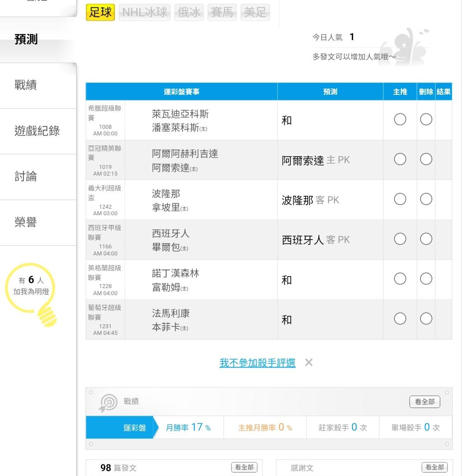Click 看全部 button in 戰績 panel

[x=424, y=402]
